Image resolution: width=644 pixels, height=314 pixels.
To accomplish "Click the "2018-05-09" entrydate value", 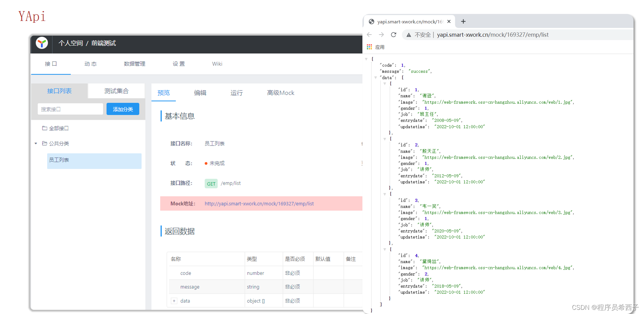I will click(x=447, y=286).
